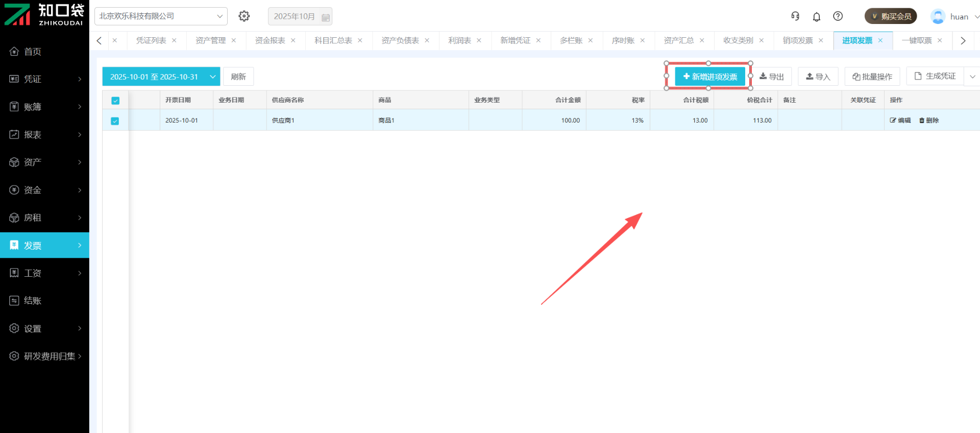Click the 新增进项发票 button

click(x=710, y=77)
